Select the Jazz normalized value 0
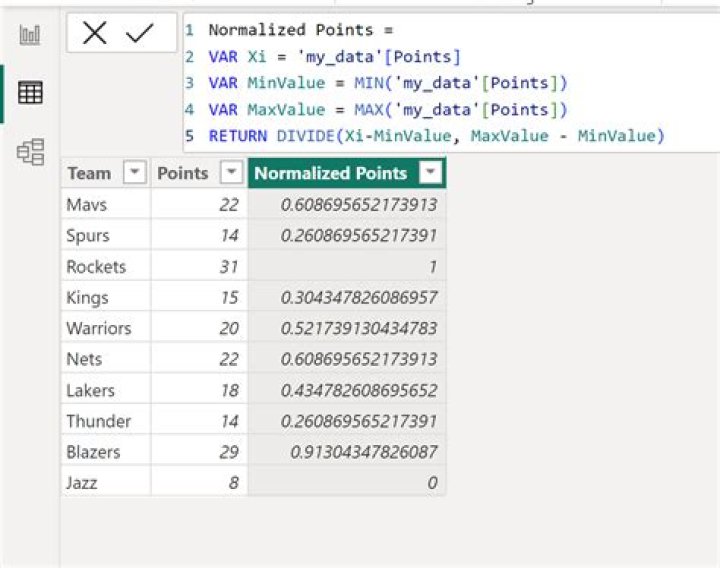This screenshot has height=568, width=720. tap(431, 483)
